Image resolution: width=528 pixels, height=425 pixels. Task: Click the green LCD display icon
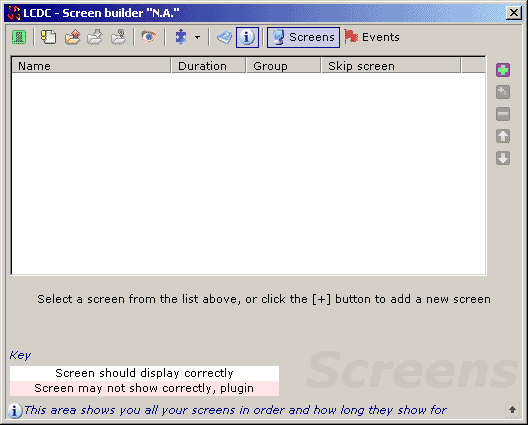click(19, 37)
